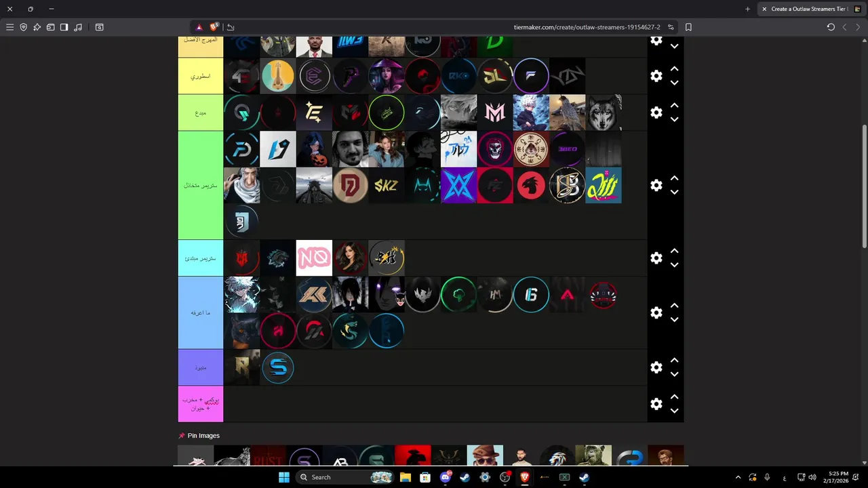Move the اسطوري tier up

pyautogui.click(x=675, y=69)
